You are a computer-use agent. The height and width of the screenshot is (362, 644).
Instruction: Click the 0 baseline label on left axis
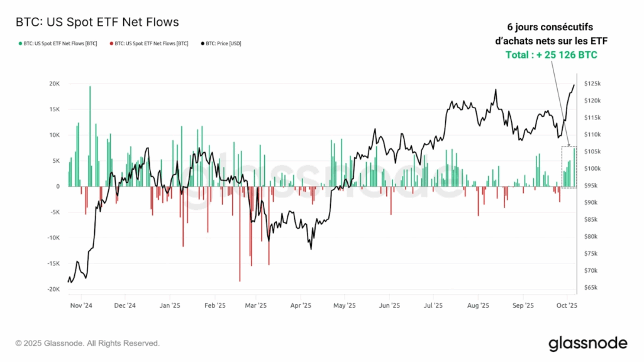click(58, 186)
